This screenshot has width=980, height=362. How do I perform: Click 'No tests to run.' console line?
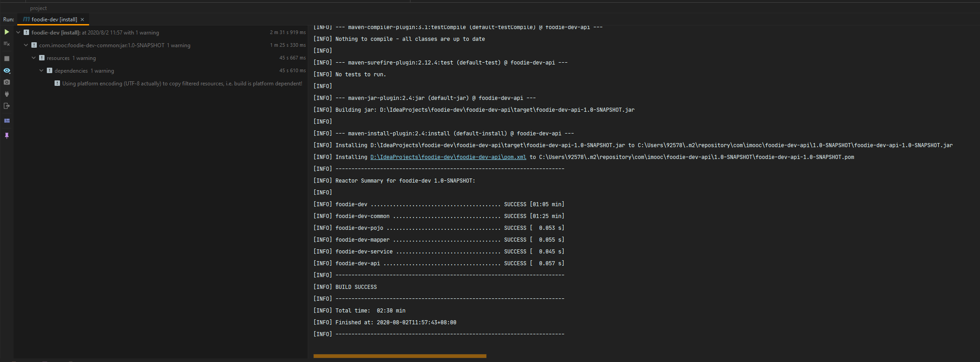coord(350,74)
